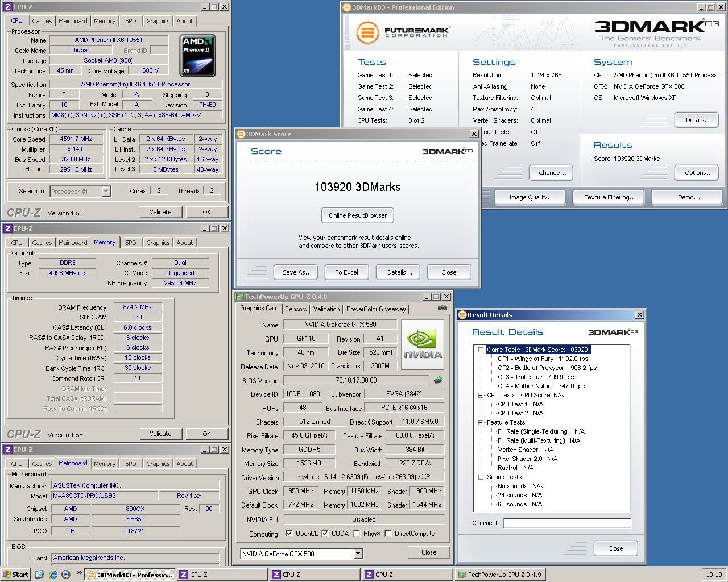This screenshot has width=728, height=582.
Task: Enable the PhysX checkbox in GPU-Z
Action: pos(357,534)
